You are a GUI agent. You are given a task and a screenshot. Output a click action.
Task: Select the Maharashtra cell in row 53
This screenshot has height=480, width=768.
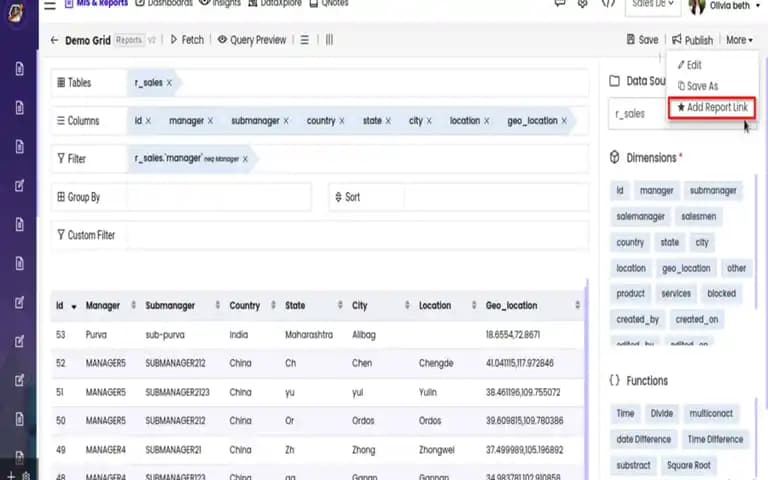click(309, 335)
